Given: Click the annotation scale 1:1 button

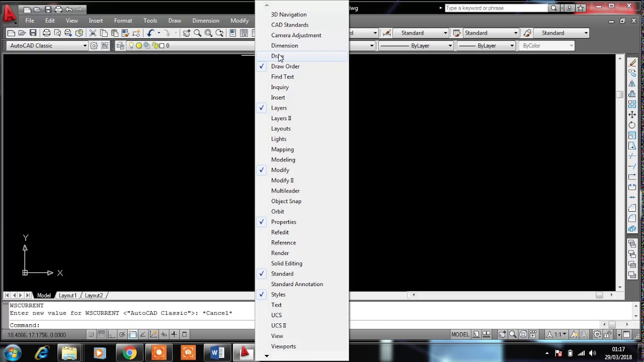Looking at the screenshot, I should [556, 334].
